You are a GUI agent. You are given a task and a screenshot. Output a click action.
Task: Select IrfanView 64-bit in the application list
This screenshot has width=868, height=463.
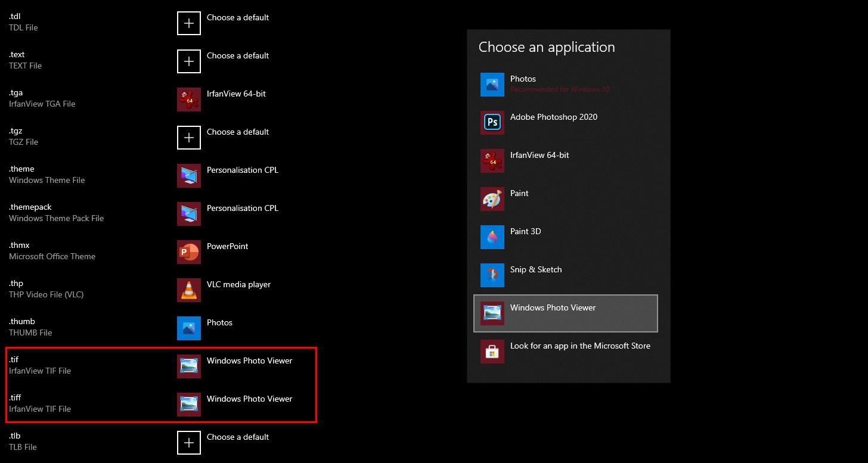(x=566, y=161)
